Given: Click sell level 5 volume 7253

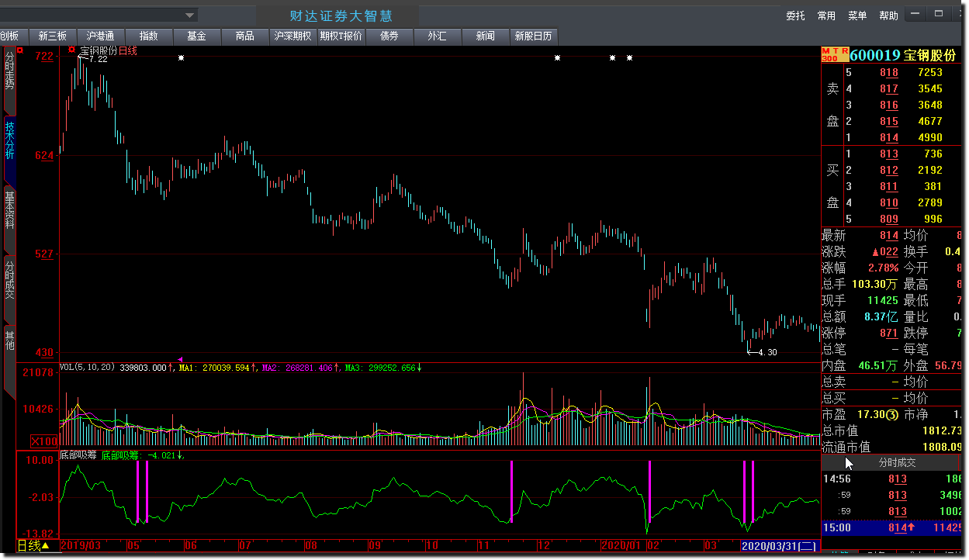Looking at the screenshot, I should [x=929, y=72].
